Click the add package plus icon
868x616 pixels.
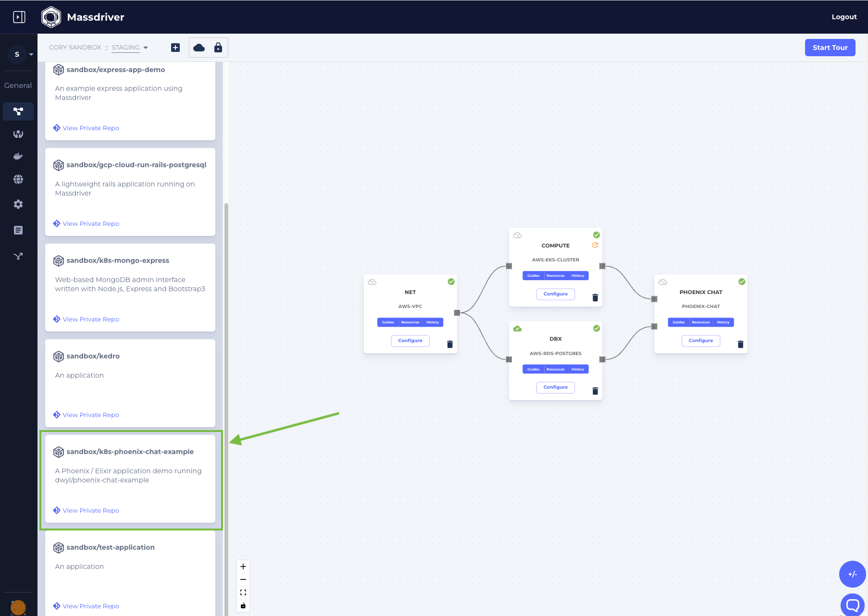tap(175, 48)
